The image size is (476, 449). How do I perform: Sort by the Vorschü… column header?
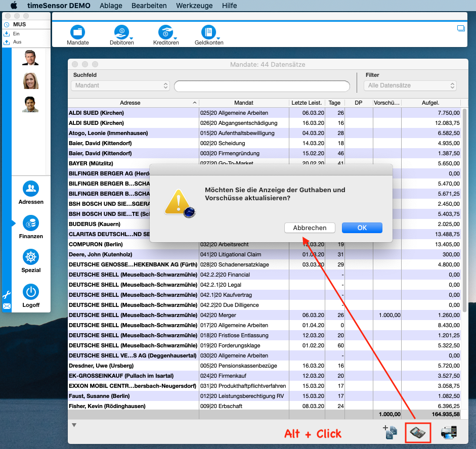pyautogui.click(x=387, y=103)
